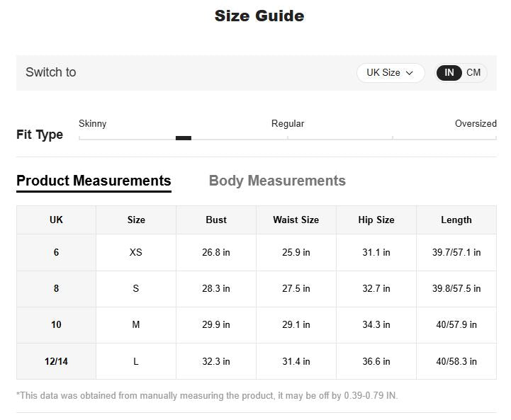Click the 40/58.3 in length value
Screen dimensions: 511x420
coord(456,362)
